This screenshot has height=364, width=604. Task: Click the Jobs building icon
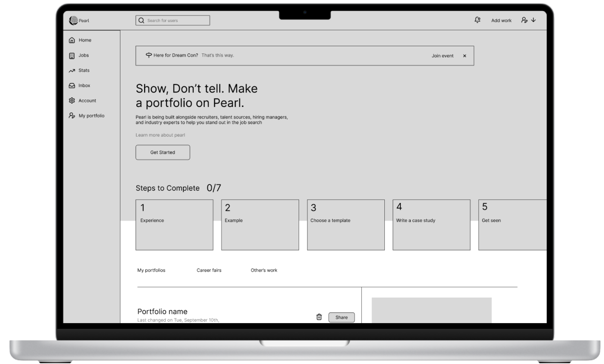pyautogui.click(x=72, y=55)
